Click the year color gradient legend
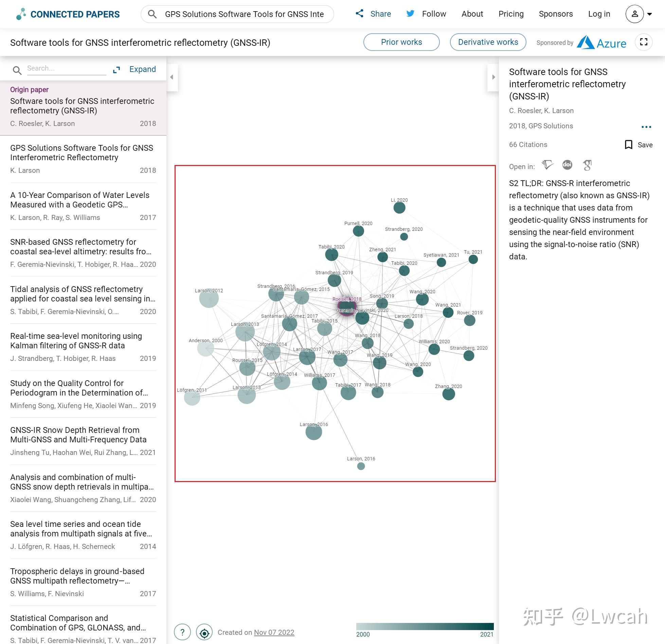Image resolution: width=665 pixels, height=644 pixels. (425, 627)
